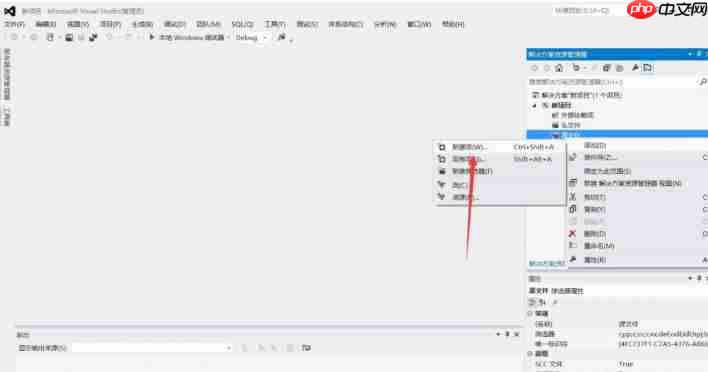Open the 视图(V) menu

coord(78,24)
